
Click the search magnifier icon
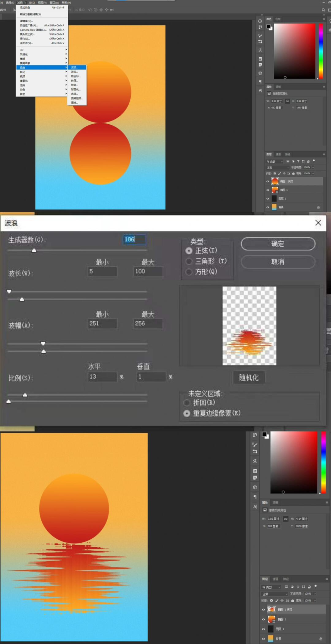coord(323,10)
